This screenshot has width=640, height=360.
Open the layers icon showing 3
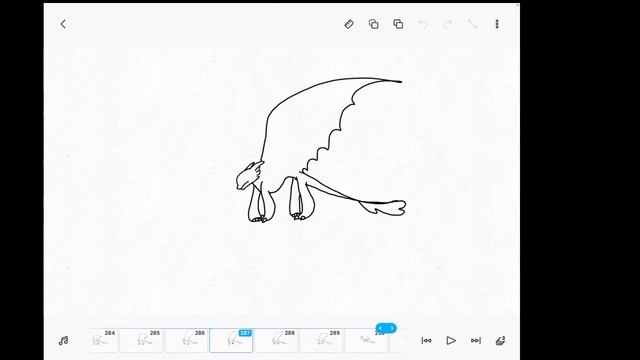click(500, 340)
